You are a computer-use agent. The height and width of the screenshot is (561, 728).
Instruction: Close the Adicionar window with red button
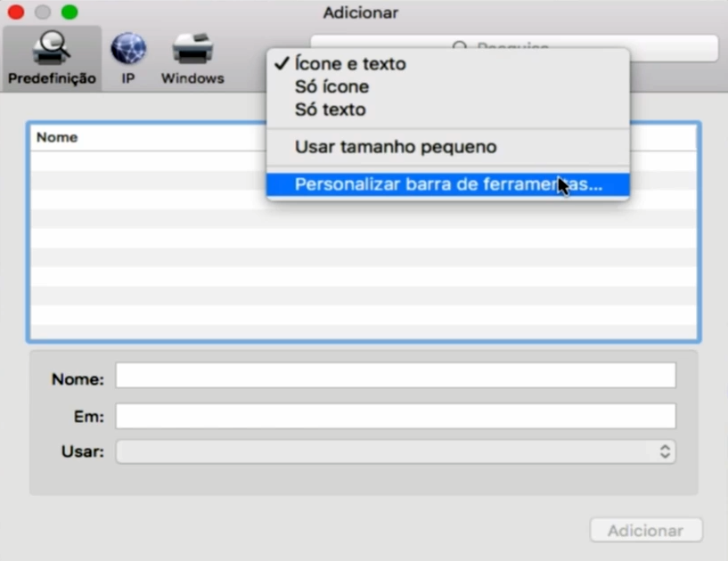coord(15,12)
